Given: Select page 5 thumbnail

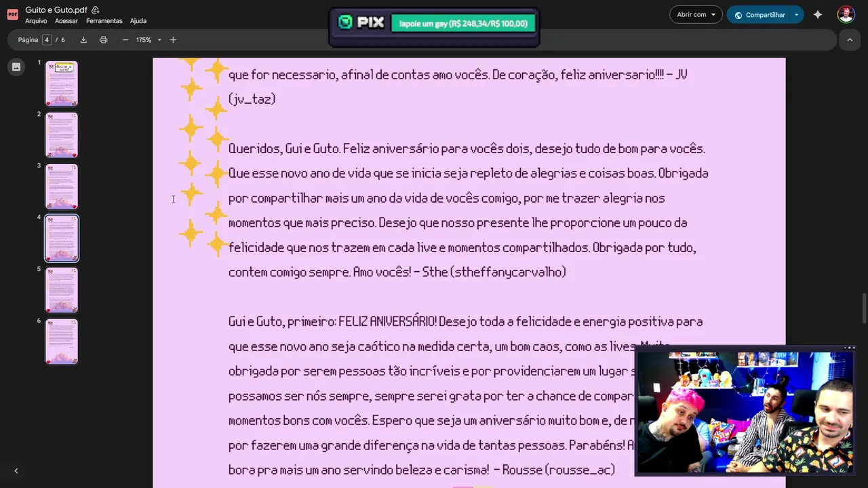Looking at the screenshot, I should [62, 290].
